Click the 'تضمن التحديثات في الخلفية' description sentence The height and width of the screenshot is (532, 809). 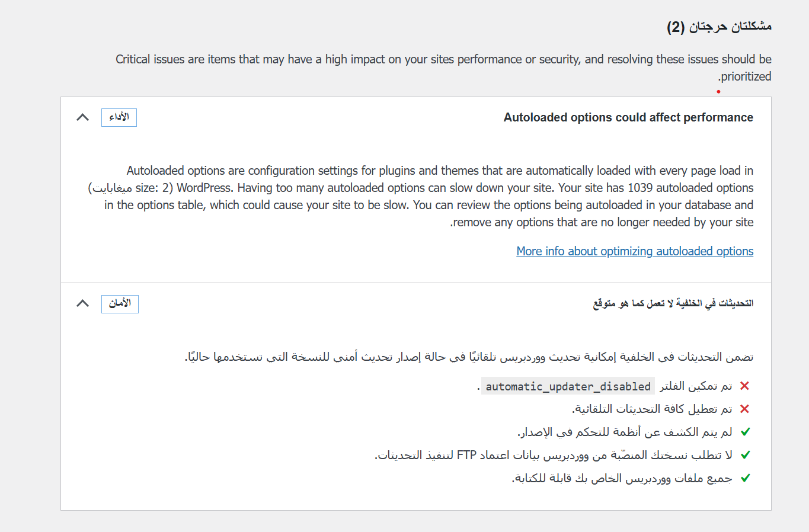click(x=469, y=357)
